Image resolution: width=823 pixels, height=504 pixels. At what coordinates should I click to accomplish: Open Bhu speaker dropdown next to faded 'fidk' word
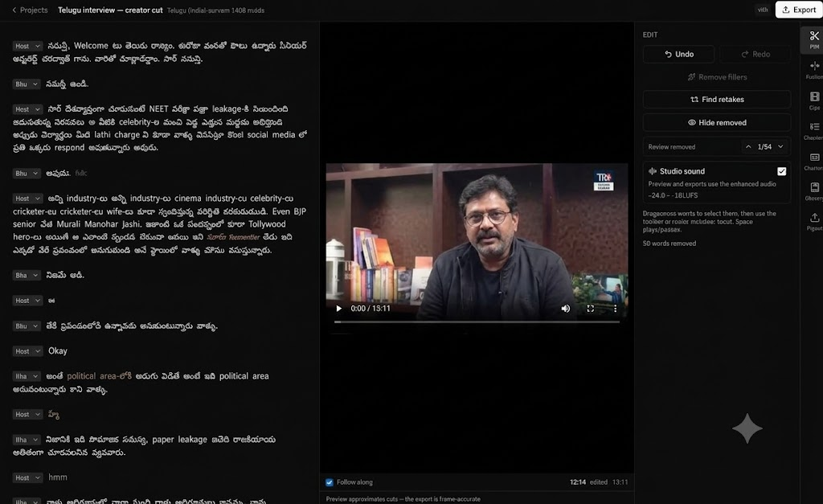[27, 174]
